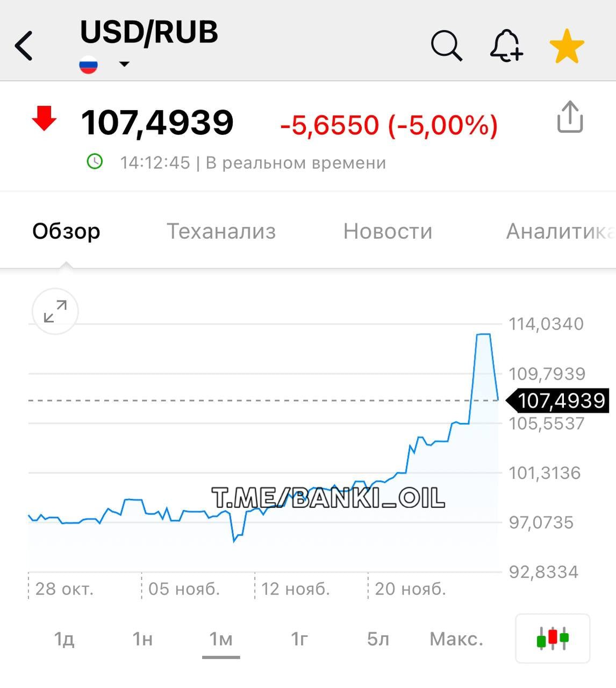616x688 pixels.
Task: Tap the 107,4939 price label on chart
Action: [x=561, y=400]
